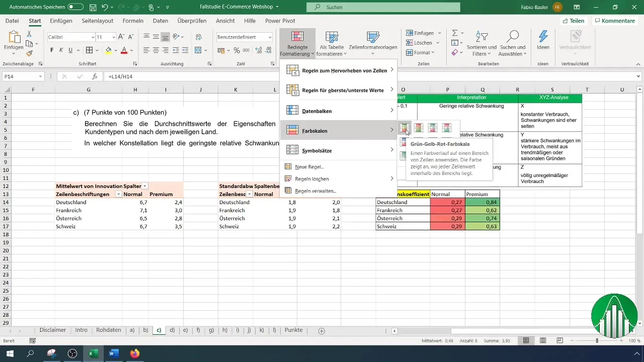
Task: Click Regeln verwalten... entry
Action: (339, 191)
